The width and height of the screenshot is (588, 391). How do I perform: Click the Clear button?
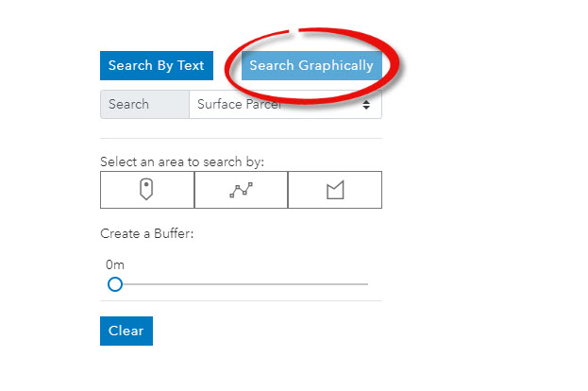click(126, 331)
